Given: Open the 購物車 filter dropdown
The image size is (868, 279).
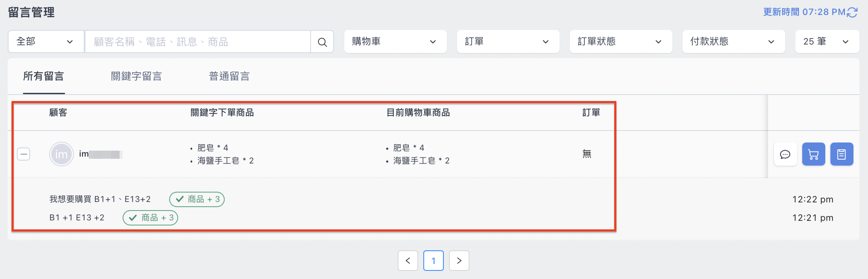Looking at the screenshot, I should pos(396,42).
